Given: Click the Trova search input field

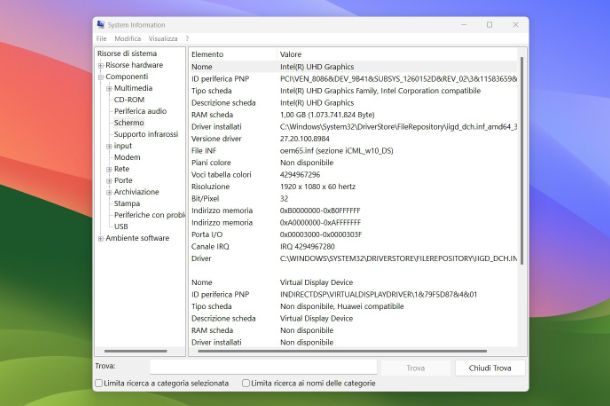Looking at the screenshot, I should tap(263, 368).
